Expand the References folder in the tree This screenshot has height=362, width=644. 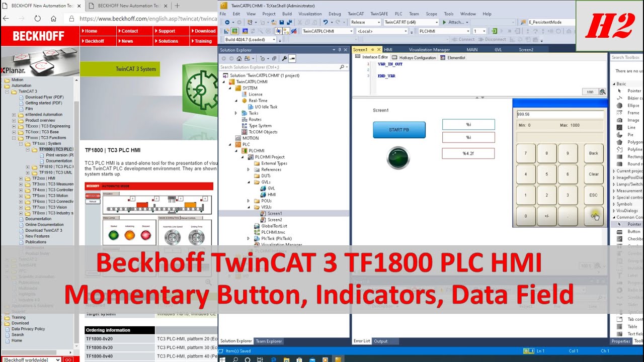click(249, 169)
